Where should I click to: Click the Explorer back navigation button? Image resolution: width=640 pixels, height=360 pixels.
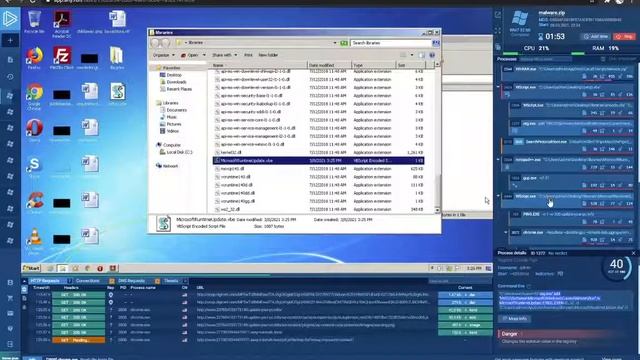156,43
